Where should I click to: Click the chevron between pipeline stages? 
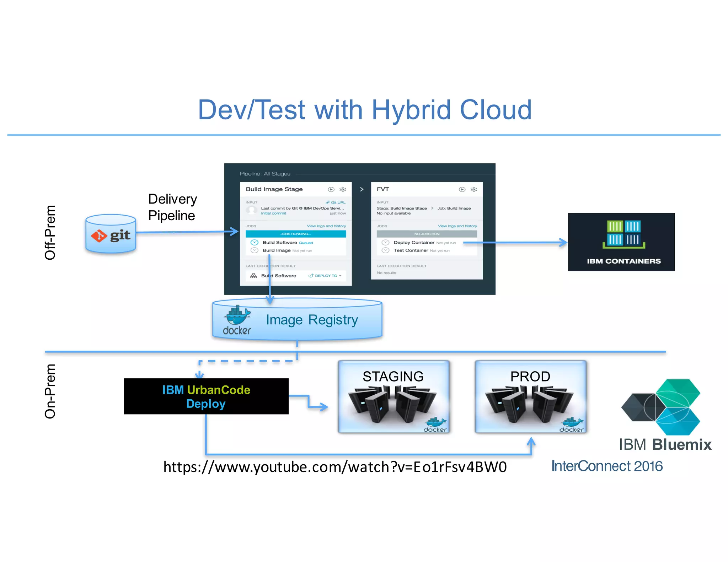coord(362,189)
